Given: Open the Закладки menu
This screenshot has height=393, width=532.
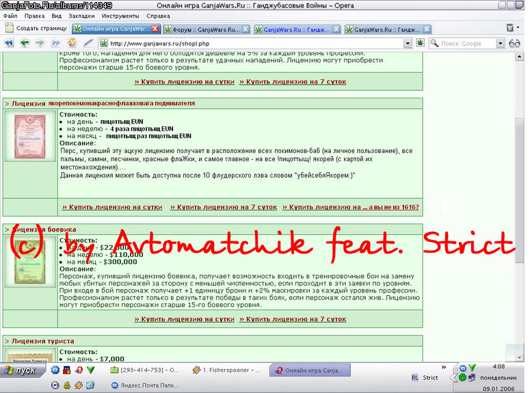Looking at the screenshot, I should 81,16.
